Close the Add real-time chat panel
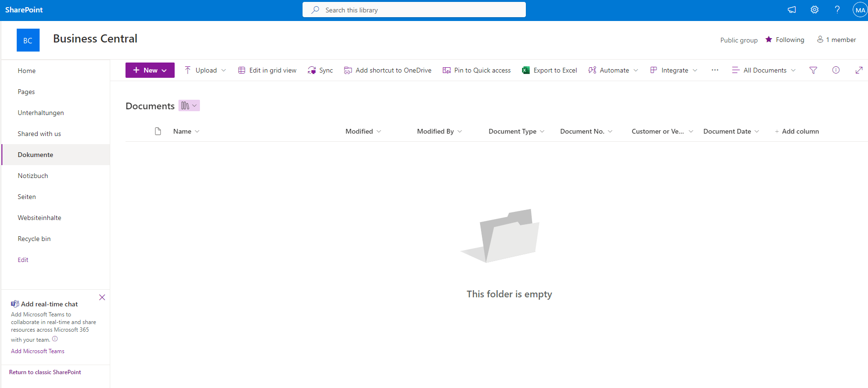The width and height of the screenshot is (868, 388). point(102,297)
